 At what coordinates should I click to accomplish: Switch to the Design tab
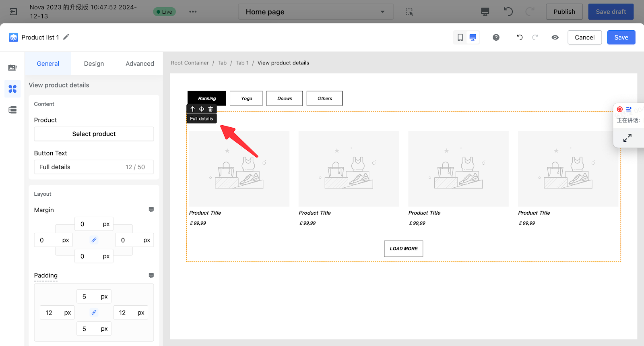94,64
